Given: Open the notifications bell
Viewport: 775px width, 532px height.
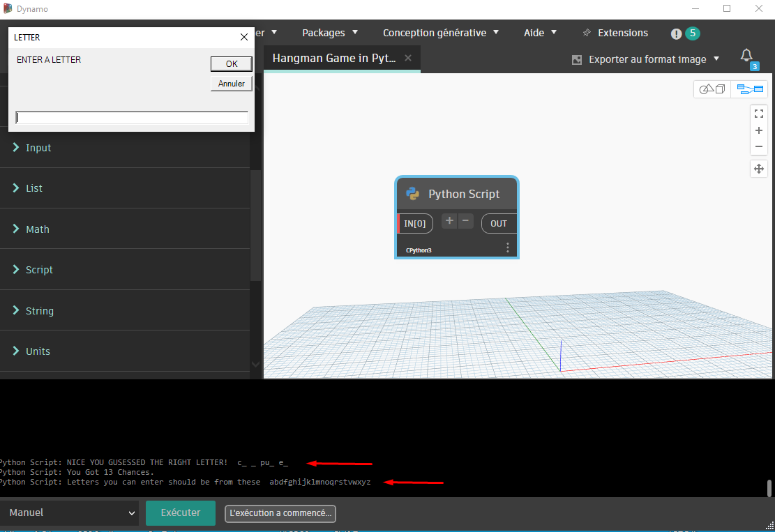Looking at the screenshot, I should click(746, 55).
